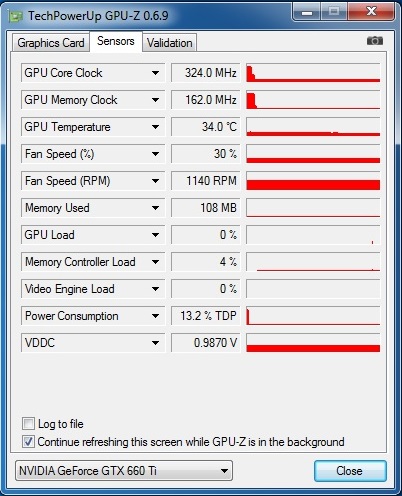The width and height of the screenshot is (402, 496).
Task: Open Fan Speed (RPM) dropdown arrow
Action: (x=155, y=181)
